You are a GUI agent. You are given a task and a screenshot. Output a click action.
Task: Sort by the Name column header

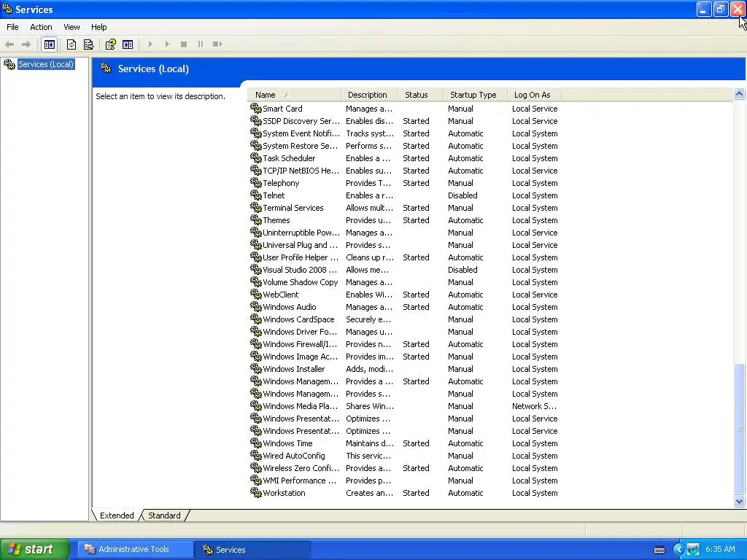295,95
